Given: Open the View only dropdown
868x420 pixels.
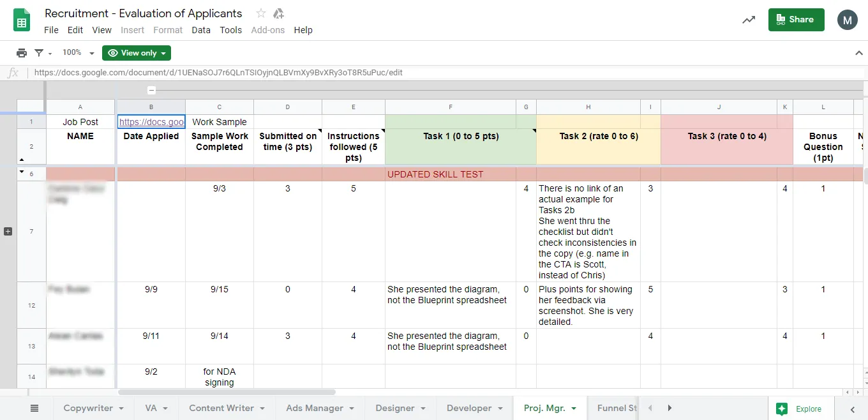Looking at the screenshot, I should 136,52.
